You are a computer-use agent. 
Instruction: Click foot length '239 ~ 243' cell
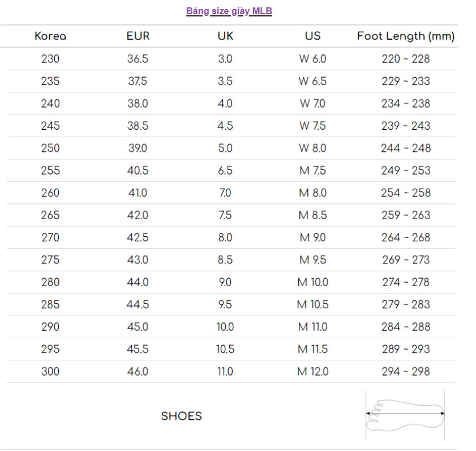click(405, 126)
